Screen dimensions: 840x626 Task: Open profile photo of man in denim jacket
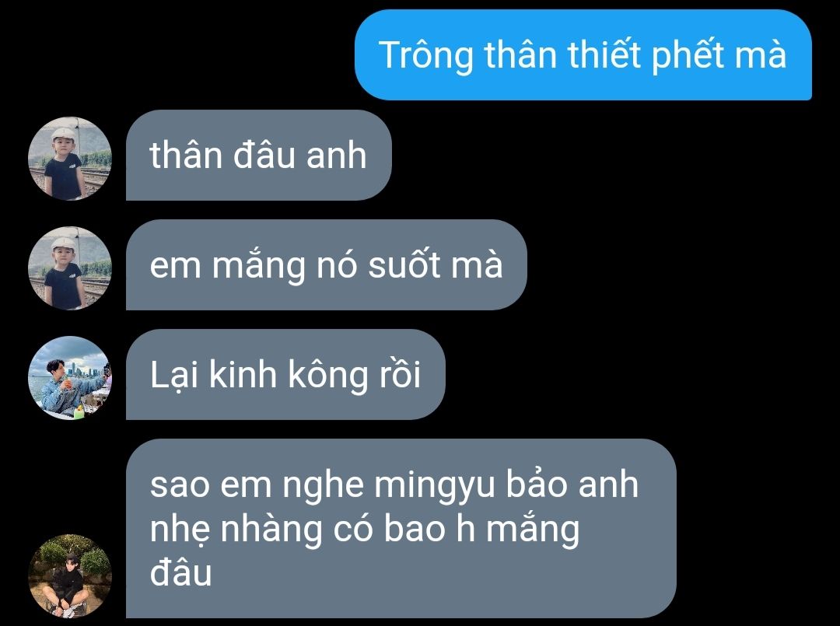pos(70,378)
